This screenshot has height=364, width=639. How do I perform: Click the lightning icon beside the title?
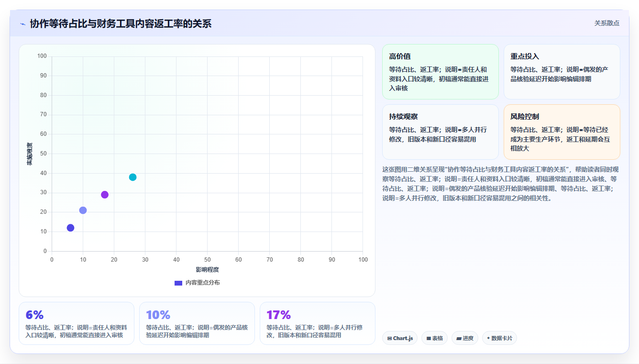coord(23,24)
